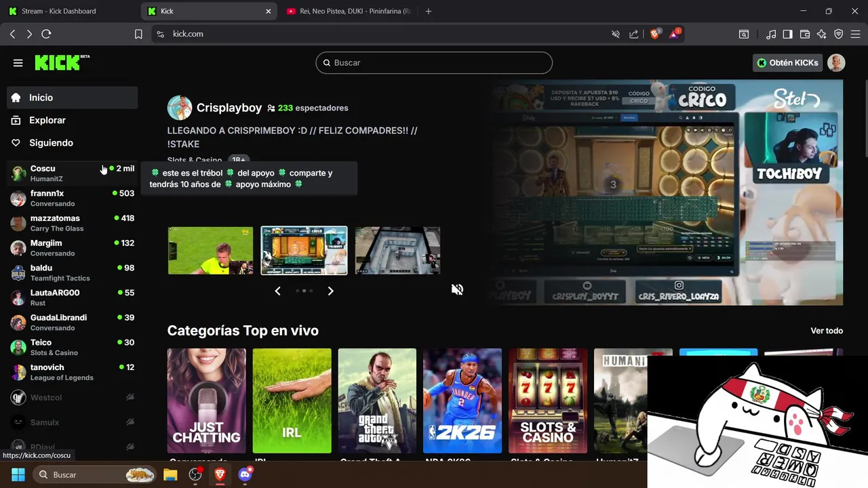Open Brave VPN shield icon
The height and width of the screenshot is (488, 868).
pos(839,34)
